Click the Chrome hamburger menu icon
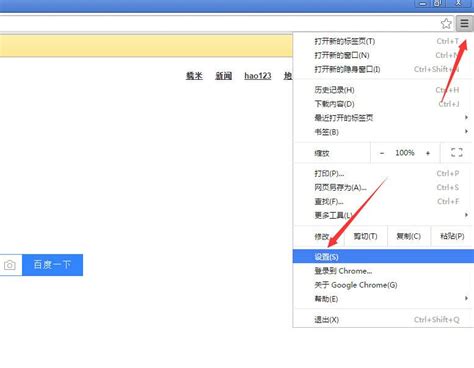Viewport: 474px width, 368px height. (x=465, y=23)
